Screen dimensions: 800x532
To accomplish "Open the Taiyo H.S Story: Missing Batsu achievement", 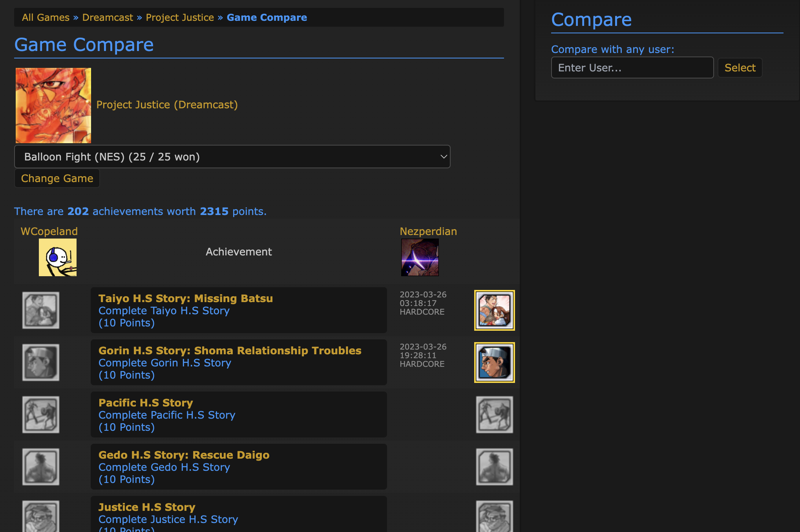I will point(185,298).
